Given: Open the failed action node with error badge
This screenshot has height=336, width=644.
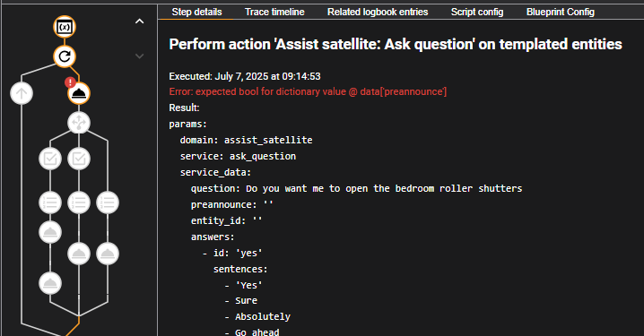Looking at the screenshot, I should click(x=79, y=93).
